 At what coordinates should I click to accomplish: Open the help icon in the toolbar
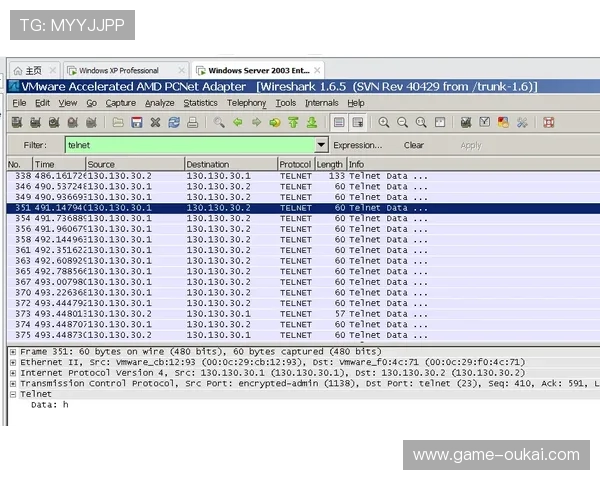[548, 122]
